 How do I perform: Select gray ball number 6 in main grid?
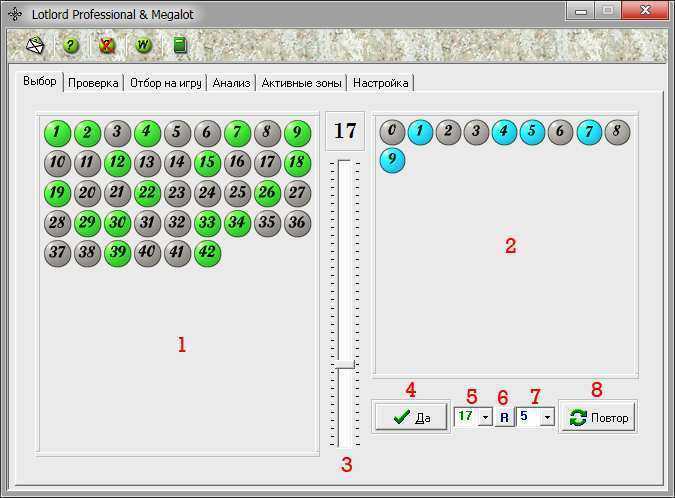(207, 133)
